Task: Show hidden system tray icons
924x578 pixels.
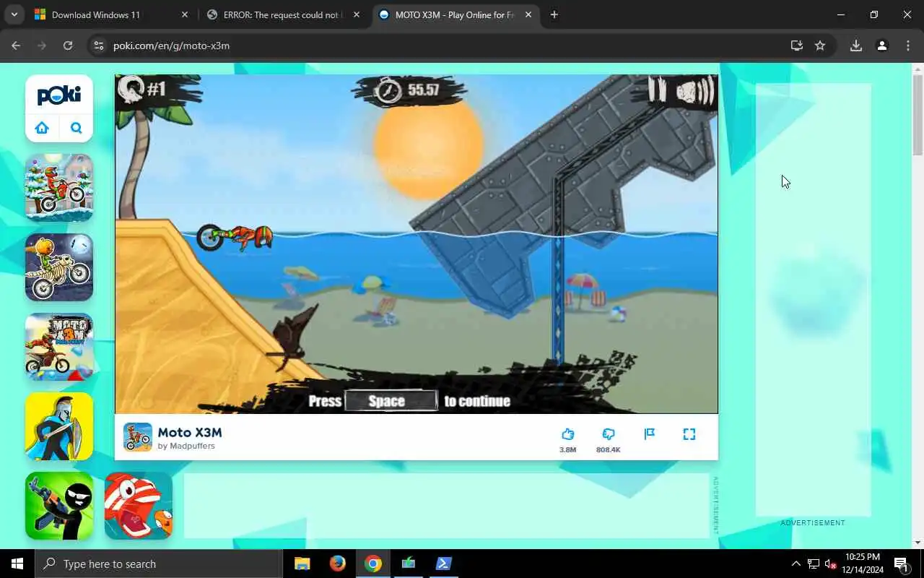Action: point(796,564)
